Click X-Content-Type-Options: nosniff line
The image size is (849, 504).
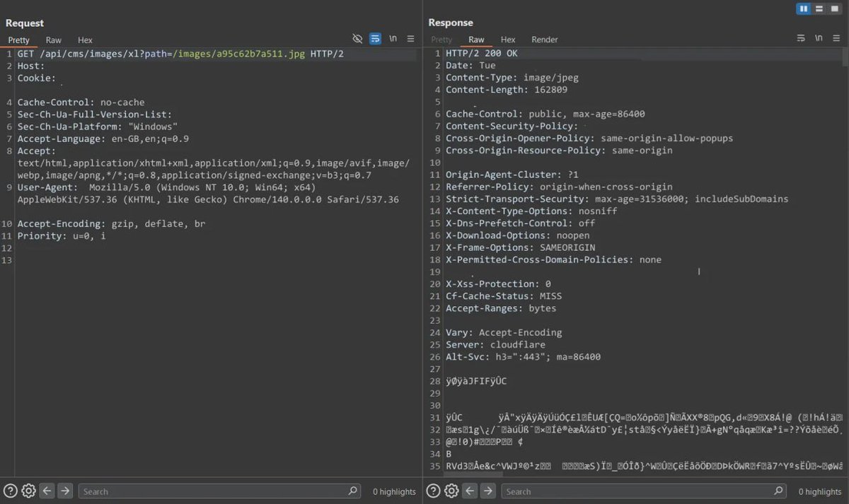coord(531,211)
